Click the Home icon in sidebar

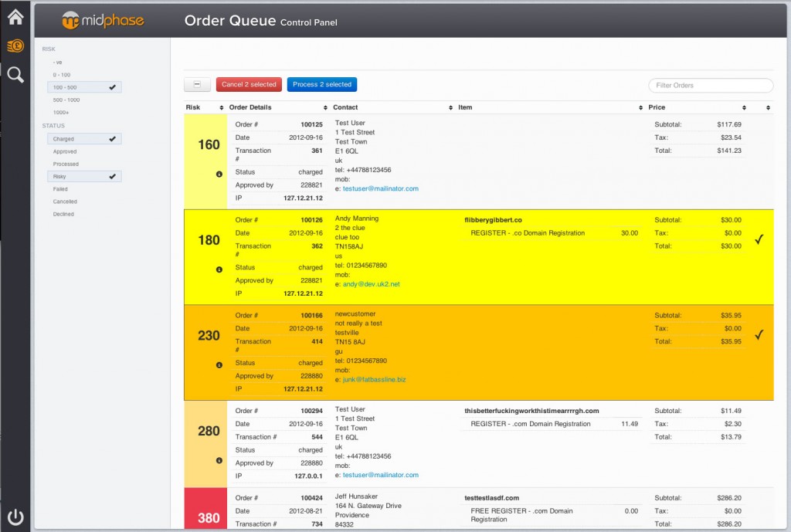15,17
